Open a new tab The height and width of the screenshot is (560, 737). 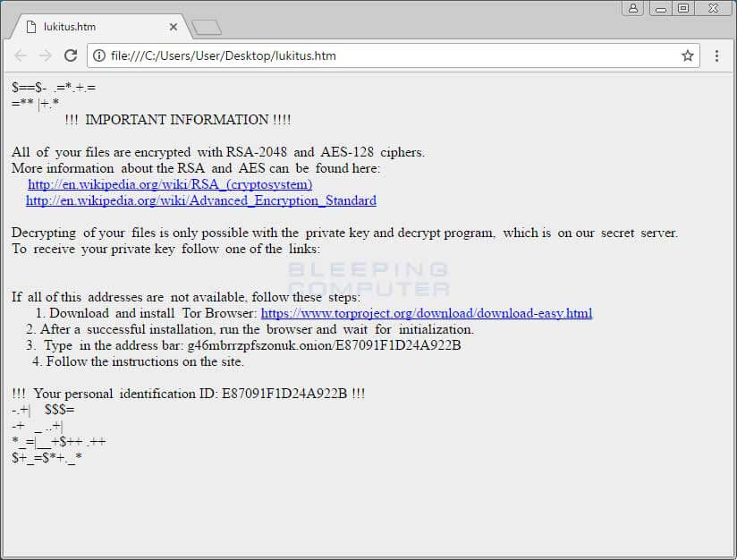point(207,27)
